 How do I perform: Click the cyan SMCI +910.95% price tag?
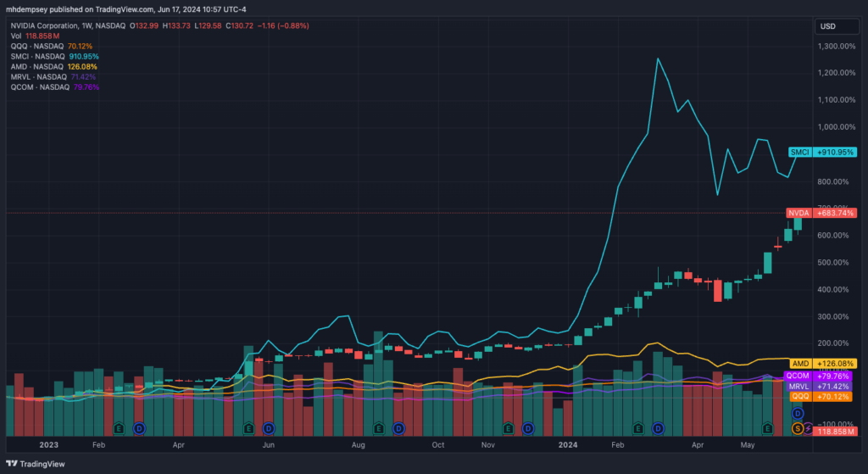pos(822,152)
